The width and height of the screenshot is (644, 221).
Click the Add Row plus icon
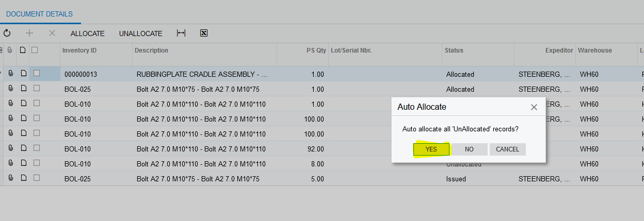(29, 33)
